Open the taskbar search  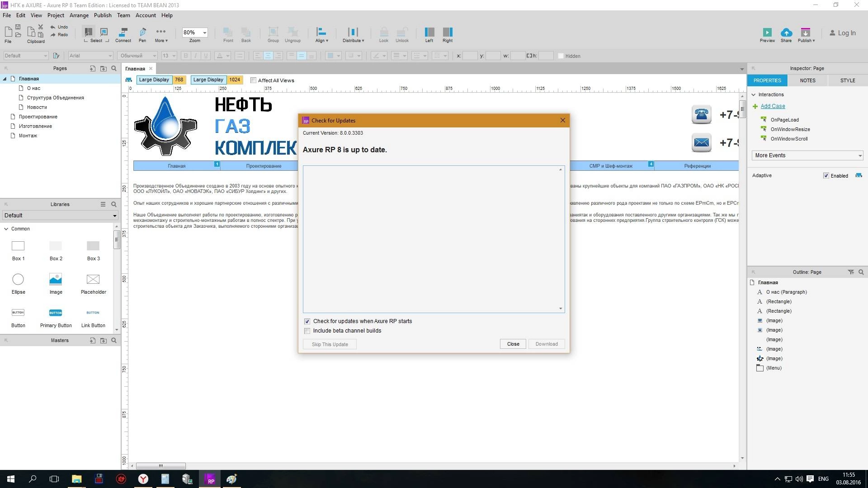click(33, 479)
